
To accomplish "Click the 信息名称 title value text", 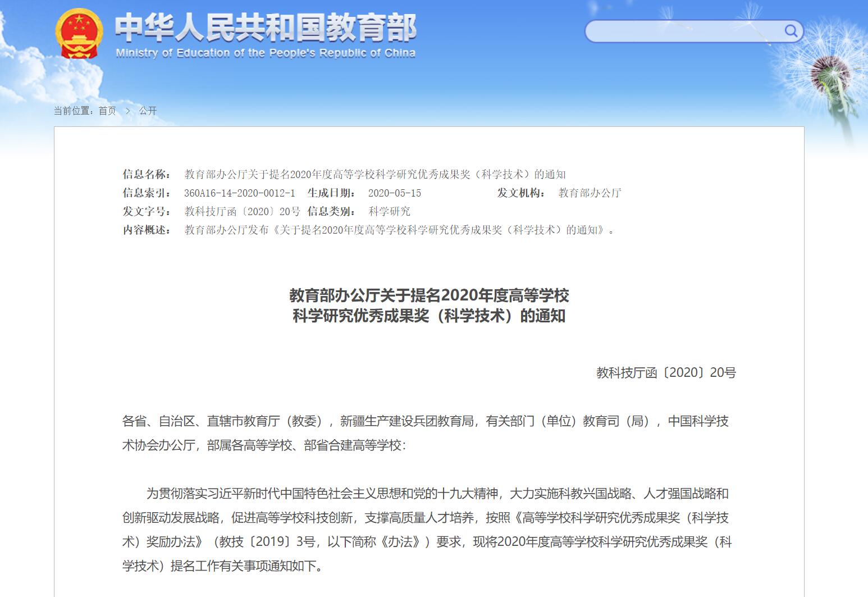I will pyautogui.click(x=375, y=175).
